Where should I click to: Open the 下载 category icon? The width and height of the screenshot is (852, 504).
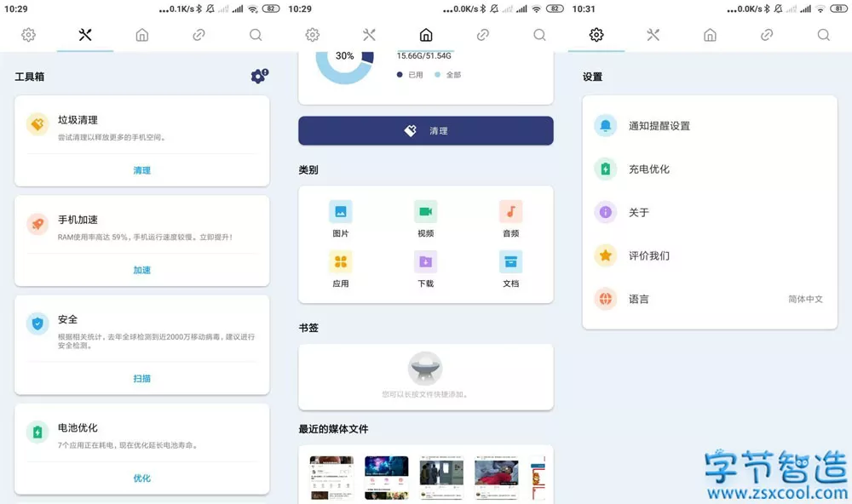(x=425, y=262)
